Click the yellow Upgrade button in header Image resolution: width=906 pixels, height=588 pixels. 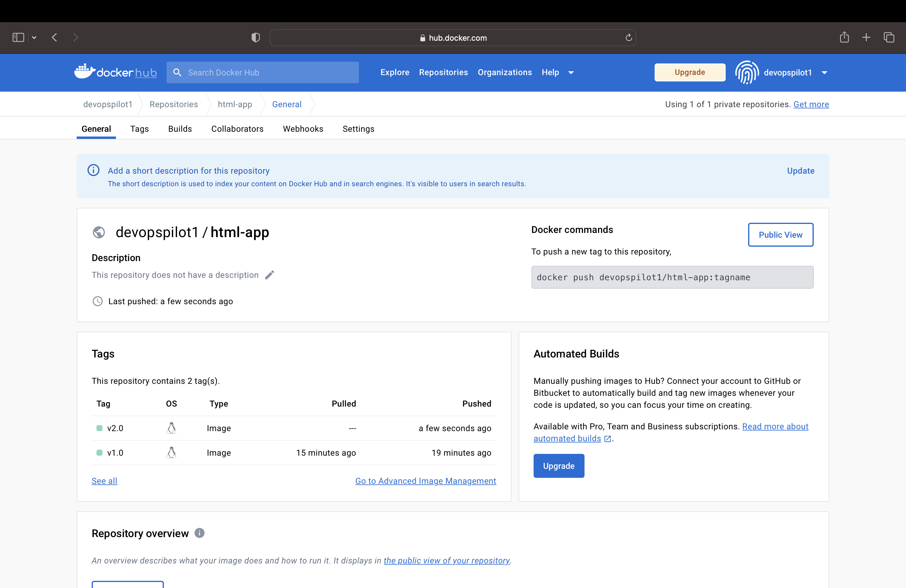pos(690,72)
